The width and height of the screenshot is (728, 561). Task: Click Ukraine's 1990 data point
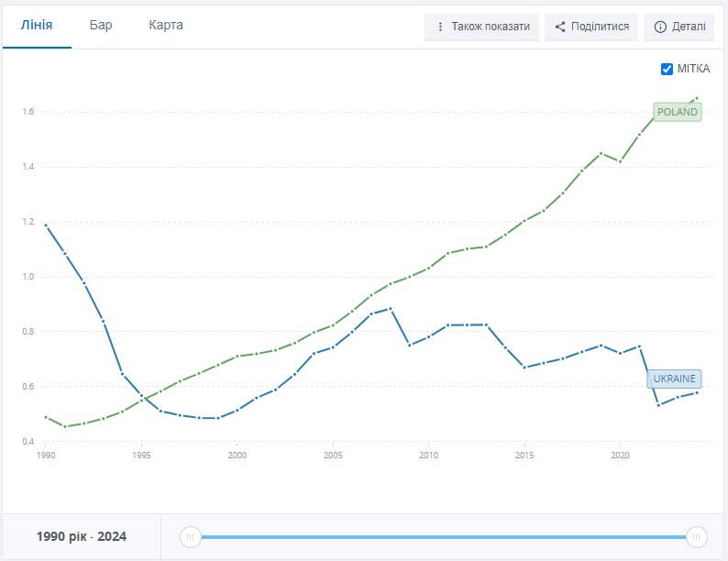point(46,225)
